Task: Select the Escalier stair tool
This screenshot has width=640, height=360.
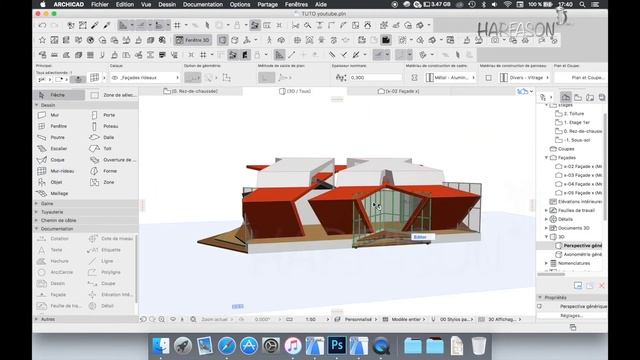Action: click(x=60, y=149)
